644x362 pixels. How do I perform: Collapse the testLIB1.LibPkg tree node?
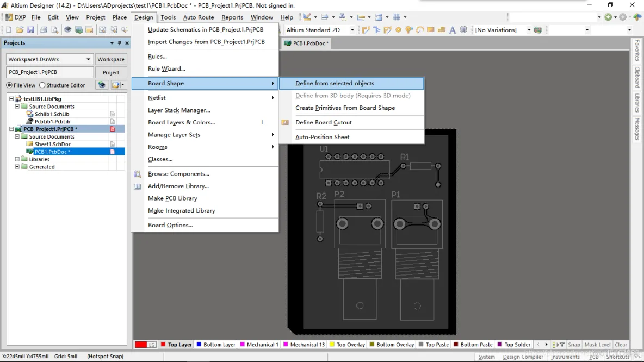click(11, 99)
